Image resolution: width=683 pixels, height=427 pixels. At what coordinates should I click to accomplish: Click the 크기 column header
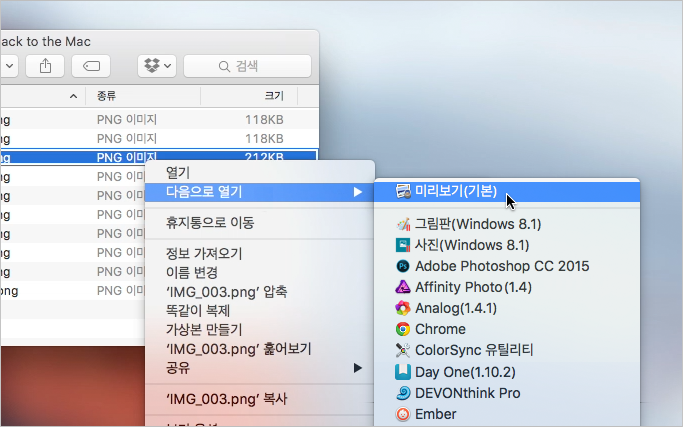[x=249, y=96]
